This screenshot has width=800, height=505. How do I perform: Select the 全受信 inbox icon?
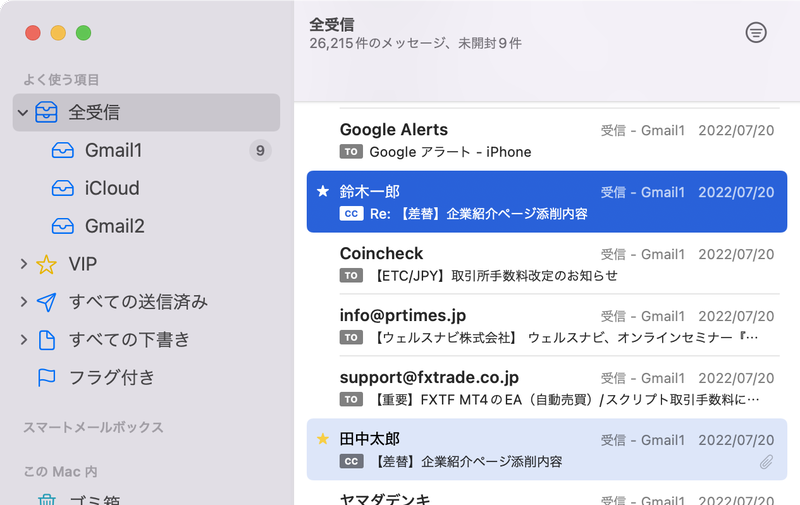46,112
